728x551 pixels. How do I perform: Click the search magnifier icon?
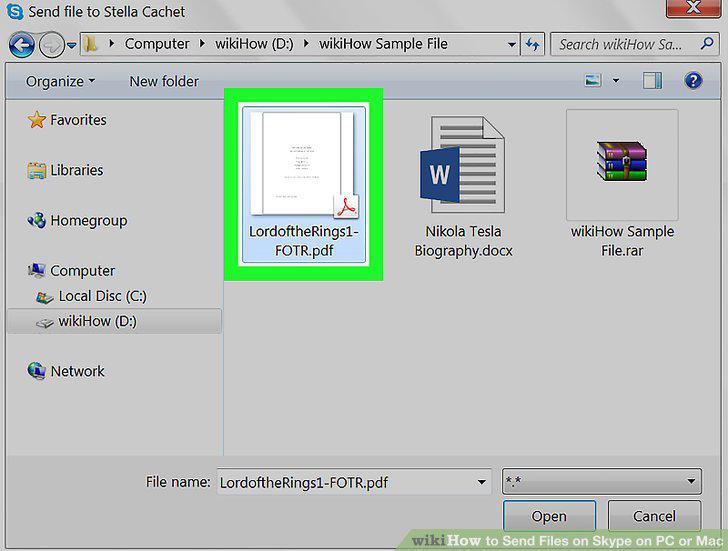pos(707,44)
